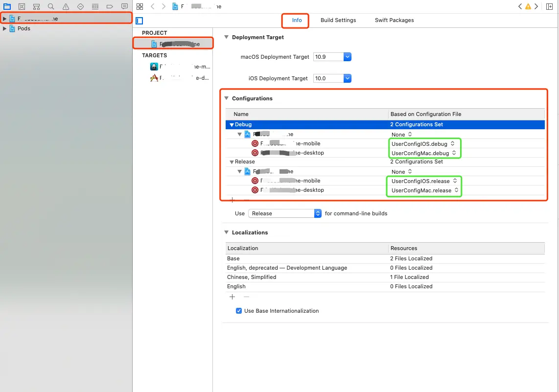Select English, deprecated Development Language row

[385, 268]
